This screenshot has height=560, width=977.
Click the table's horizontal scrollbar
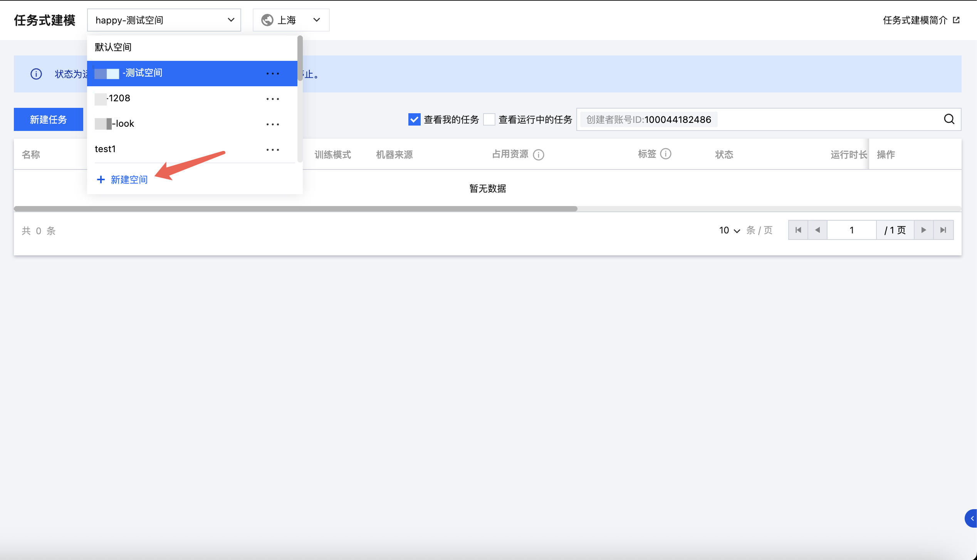295,209
